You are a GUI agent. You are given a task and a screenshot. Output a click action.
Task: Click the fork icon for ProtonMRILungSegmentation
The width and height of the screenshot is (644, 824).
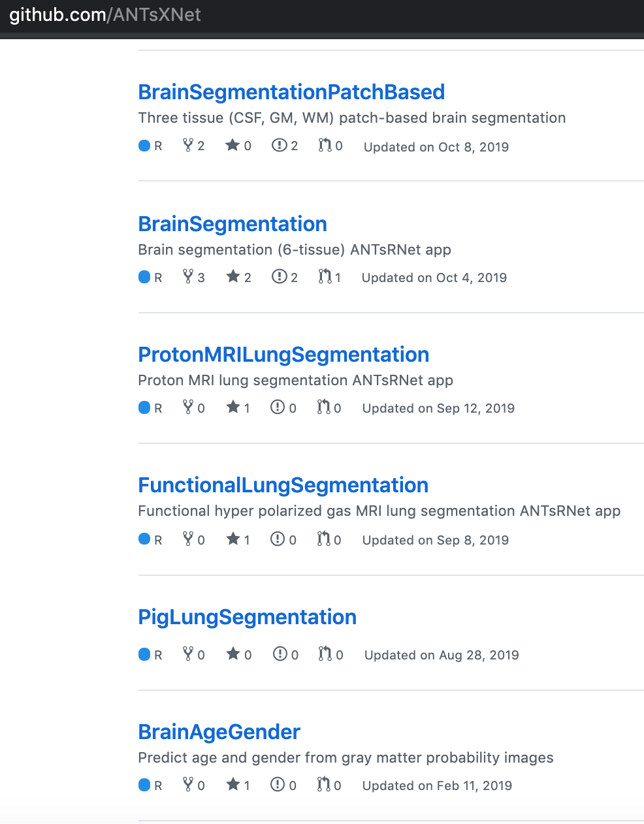tap(188, 407)
